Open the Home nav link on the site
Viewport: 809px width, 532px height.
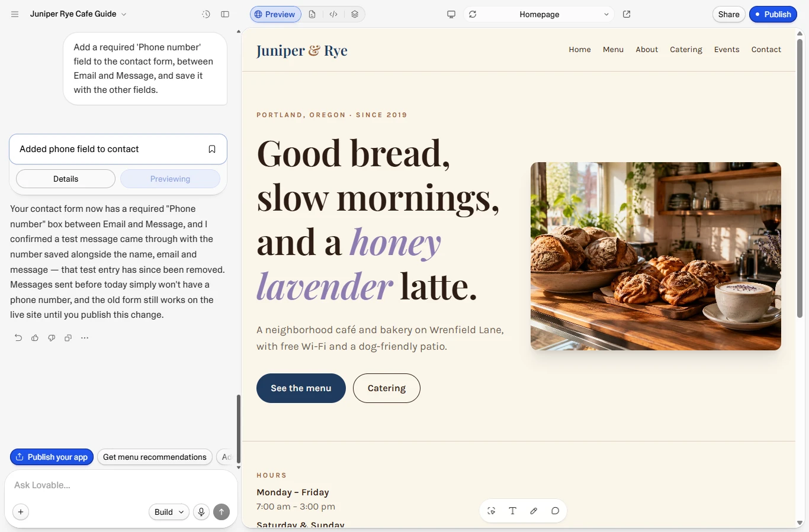coord(580,50)
